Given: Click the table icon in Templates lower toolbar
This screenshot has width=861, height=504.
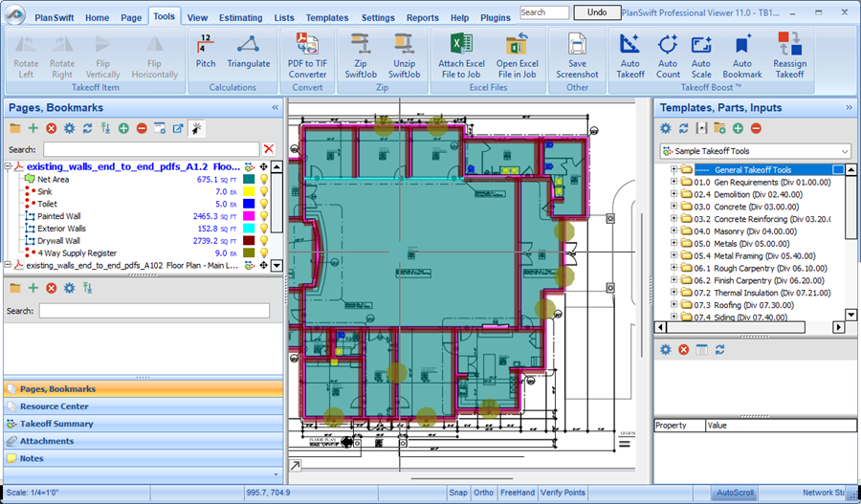Looking at the screenshot, I should (701, 350).
